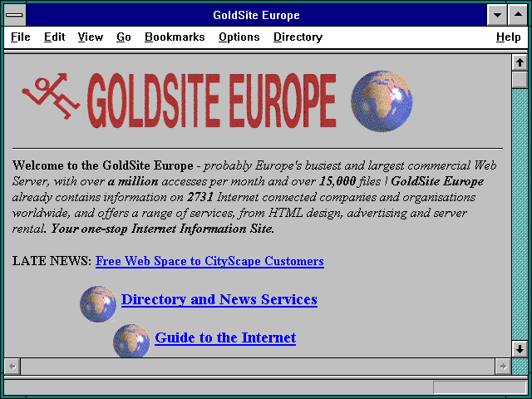This screenshot has width=532, height=399.
Task: Click globe icon beside Directory and News Services
Action: pyautogui.click(x=98, y=304)
